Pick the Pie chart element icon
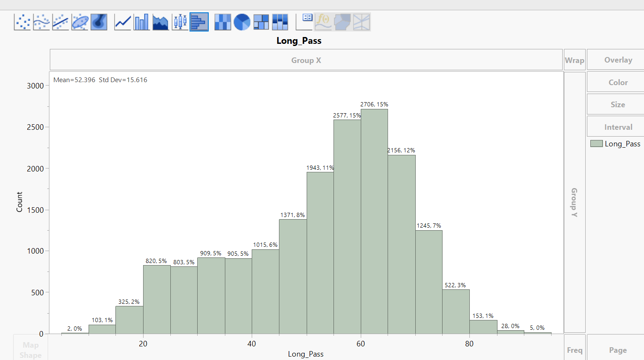The width and height of the screenshot is (644, 360). coord(241,22)
